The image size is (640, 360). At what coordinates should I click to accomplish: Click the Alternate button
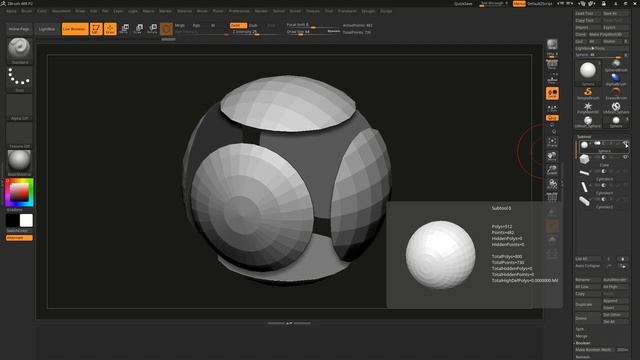tap(19, 238)
